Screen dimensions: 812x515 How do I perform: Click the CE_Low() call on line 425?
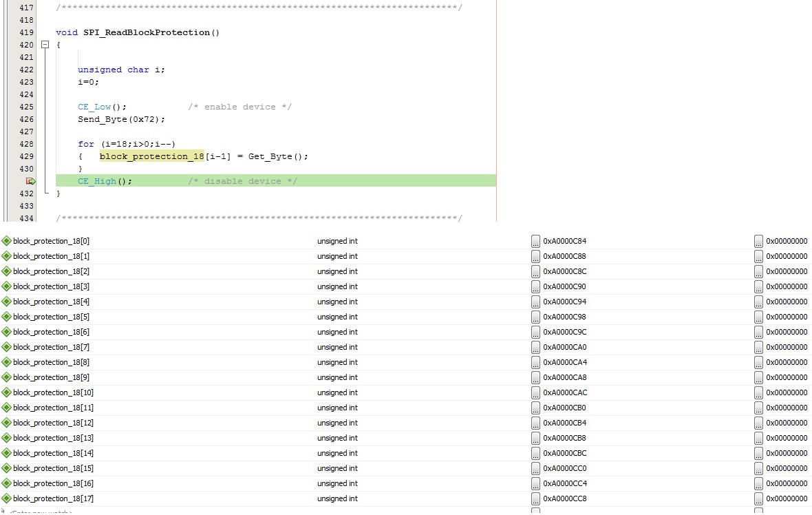coord(102,107)
